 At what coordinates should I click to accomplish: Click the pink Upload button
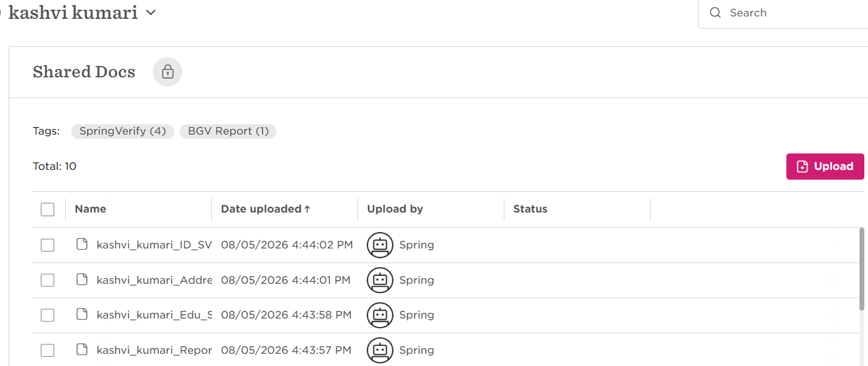click(825, 166)
